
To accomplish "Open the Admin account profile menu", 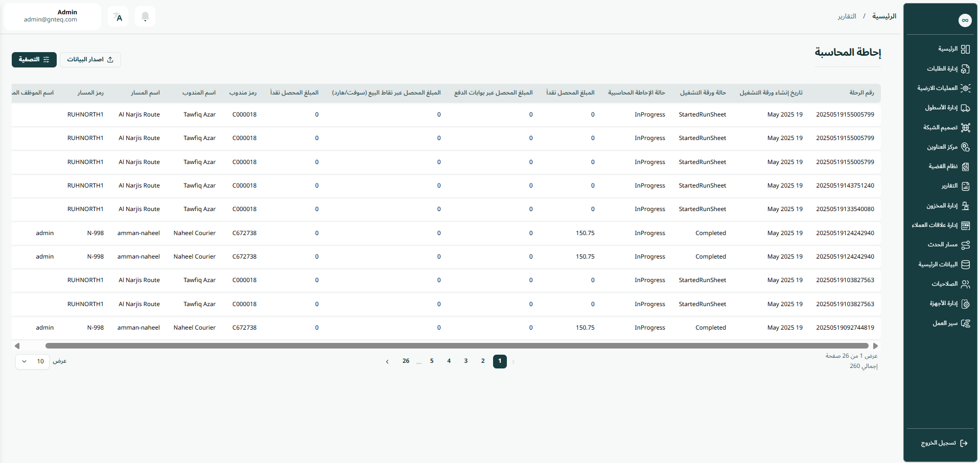I will click(x=51, y=16).
